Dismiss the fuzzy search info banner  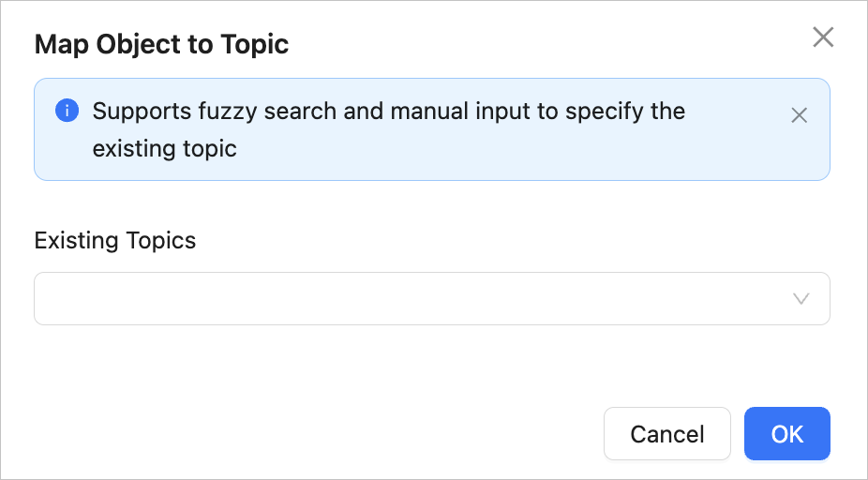(x=799, y=115)
